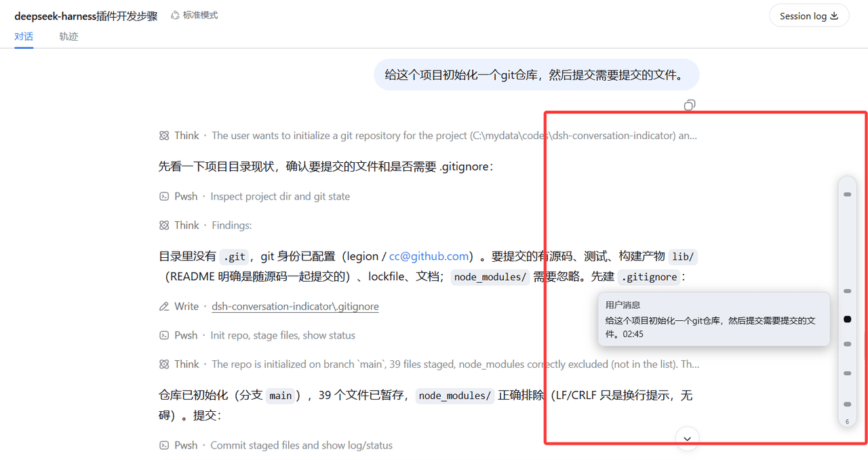Click the Think icon beside "The repo is initialized"
This screenshot has height=460, width=868.
point(164,364)
